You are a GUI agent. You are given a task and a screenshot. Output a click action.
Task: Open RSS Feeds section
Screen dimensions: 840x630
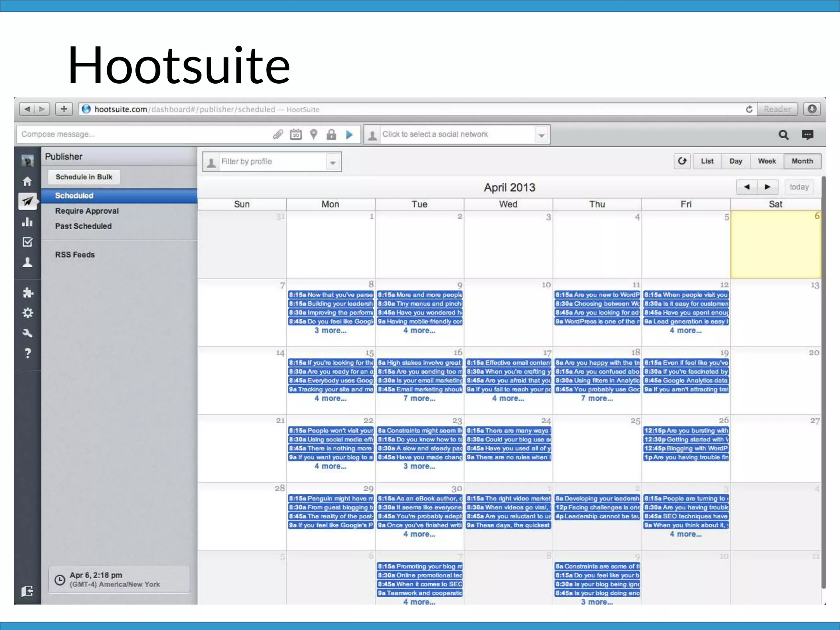pyautogui.click(x=75, y=255)
